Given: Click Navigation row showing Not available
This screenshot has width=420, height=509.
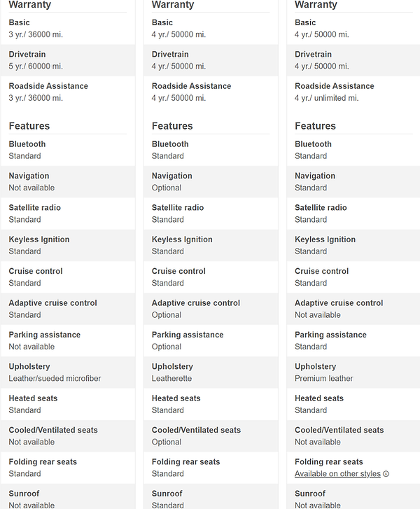Looking at the screenshot, I should [x=68, y=182].
